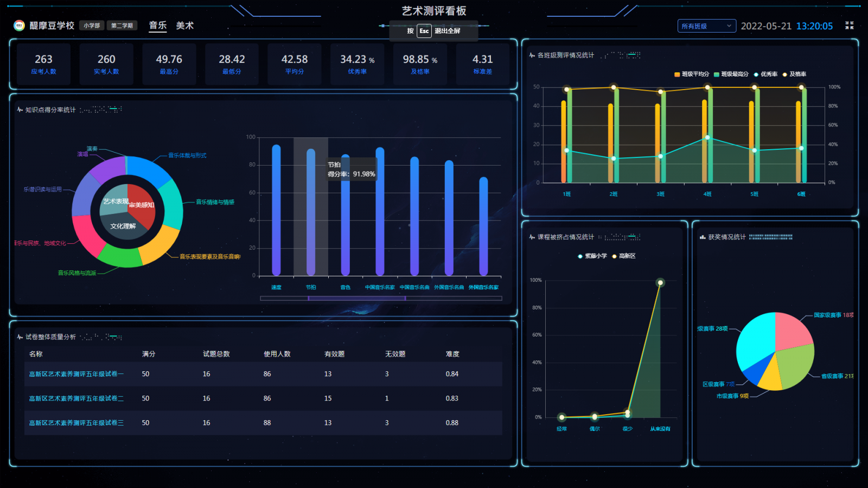Click the 审美感知 slice in donut chart

tap(143, 206)
